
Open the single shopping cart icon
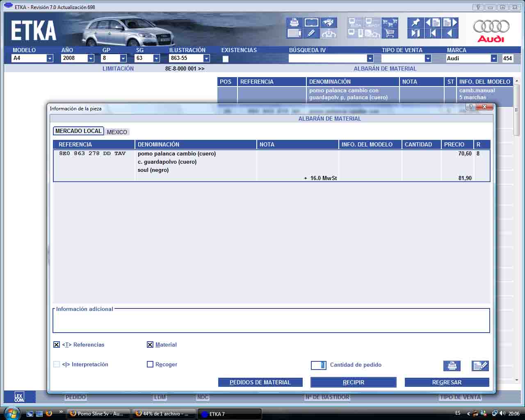click(x=390, y=33)
